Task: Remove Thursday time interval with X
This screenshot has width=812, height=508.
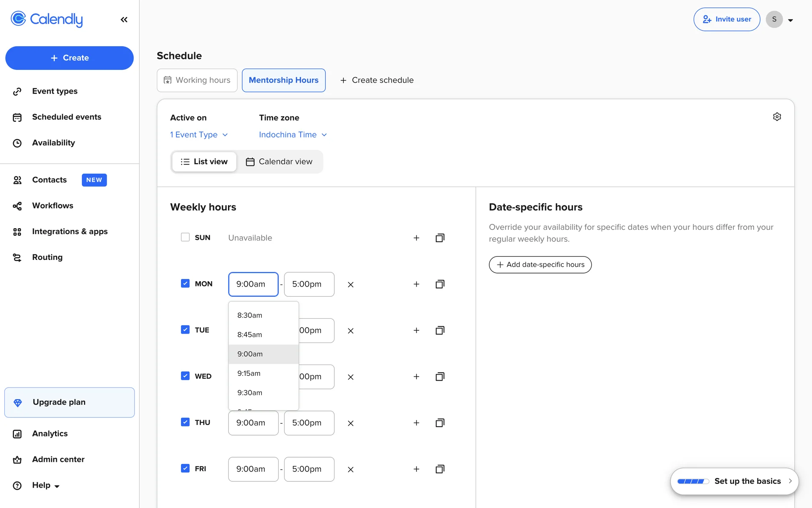Action: click(351, 423)
